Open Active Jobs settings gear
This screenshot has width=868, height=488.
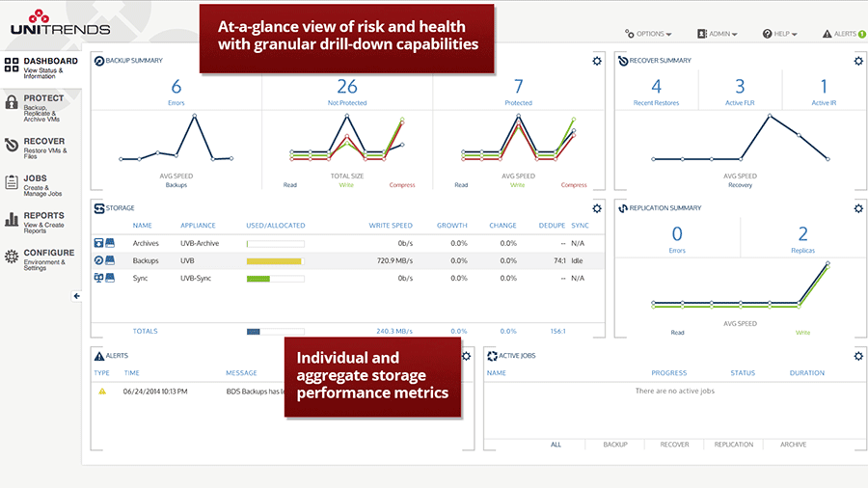pos(858,356)
